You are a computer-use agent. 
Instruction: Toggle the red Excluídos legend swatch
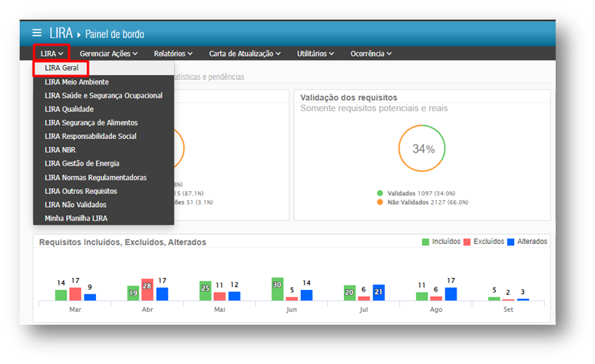pyautogui.click(x=468, y=242)
